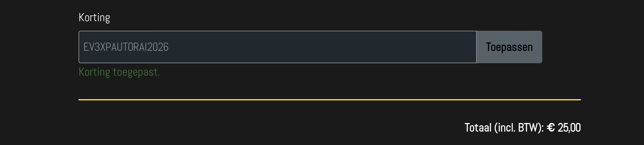The image size is (644, 145).
Task: Place cursor on EV3XPAUTORAI2026 code text
Action: pyautogui.click(x=126, y=47)
